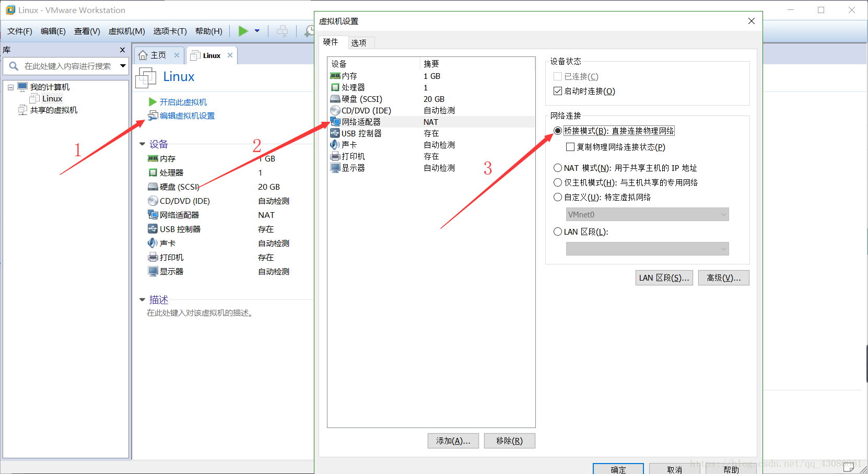Click the 处理器 icon in main window device list
This screenshot has width=868, height=474.
(153, 172)
